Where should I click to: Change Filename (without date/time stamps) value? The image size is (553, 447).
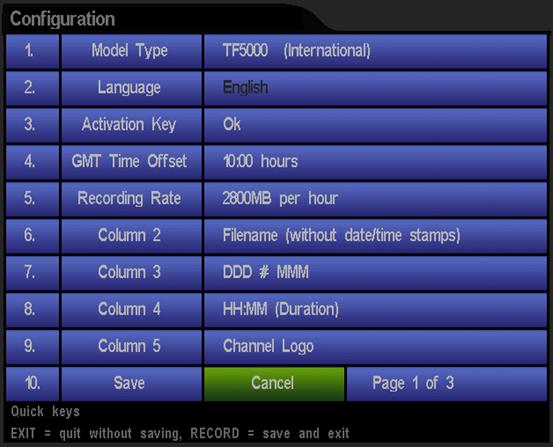pyautogui.click(x=376, y=236)
